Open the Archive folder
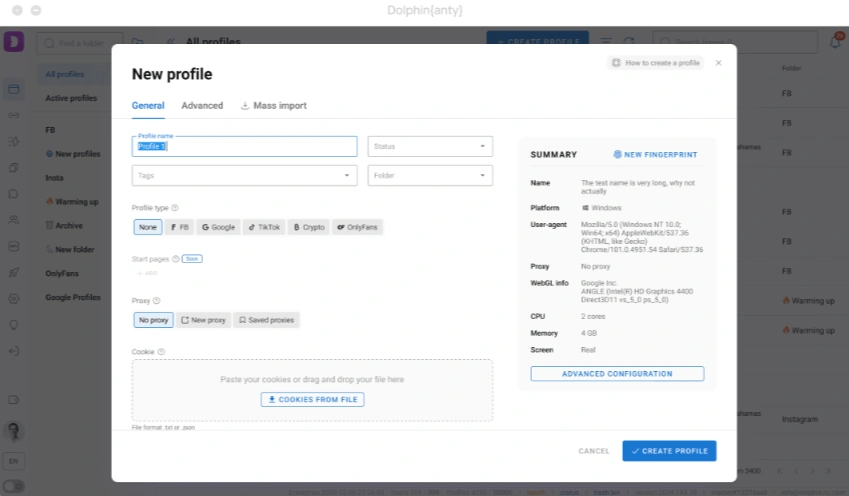Screen dimensions: 849x496 (x=64, y=225)
